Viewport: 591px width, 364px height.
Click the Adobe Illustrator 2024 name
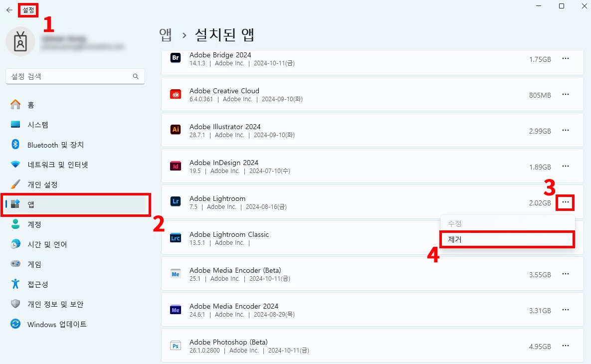click(x=225, y=127)
